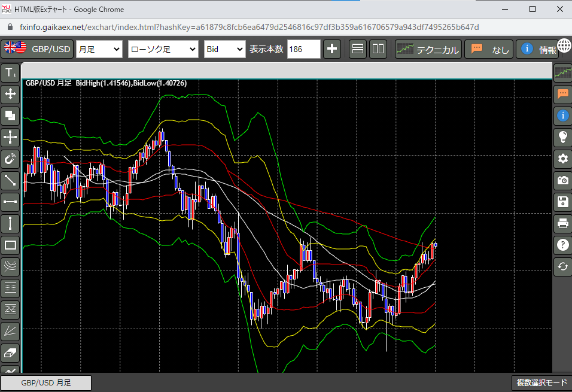Click the overlapping squares copy tool
Image resolution: width=572 pixels, height=392 pixels.
10,116
